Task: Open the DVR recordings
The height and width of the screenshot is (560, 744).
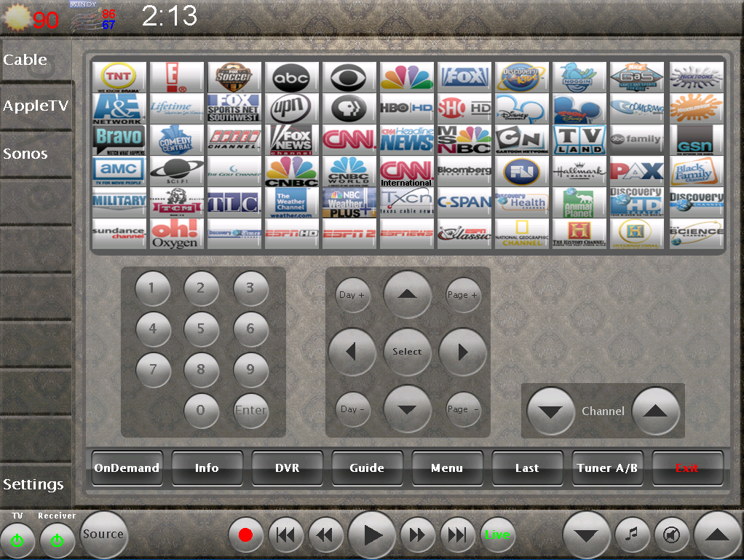Action: click(287, 468)
